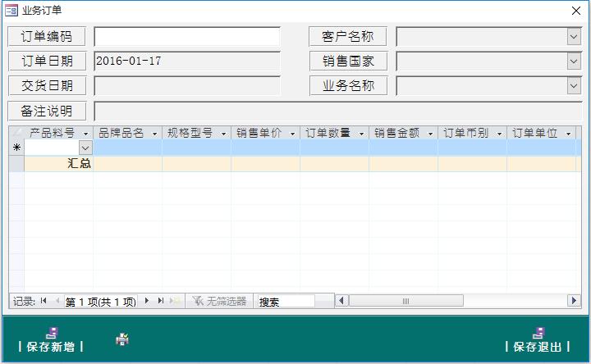This screenshot has height=364, width=591.
Task: Click the 交货日期 label button
Action: pyautogui.click(x=47, y=86)
